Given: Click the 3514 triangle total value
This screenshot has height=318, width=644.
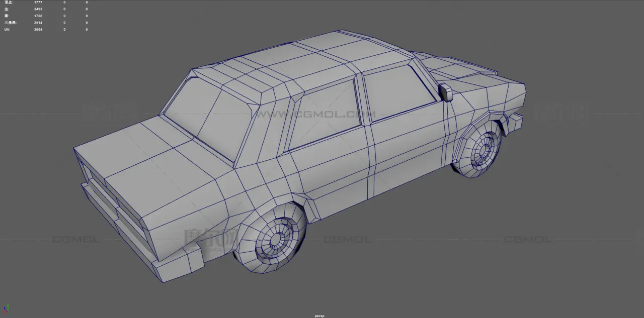Looking at the screenshot, I should pos(38,23).
